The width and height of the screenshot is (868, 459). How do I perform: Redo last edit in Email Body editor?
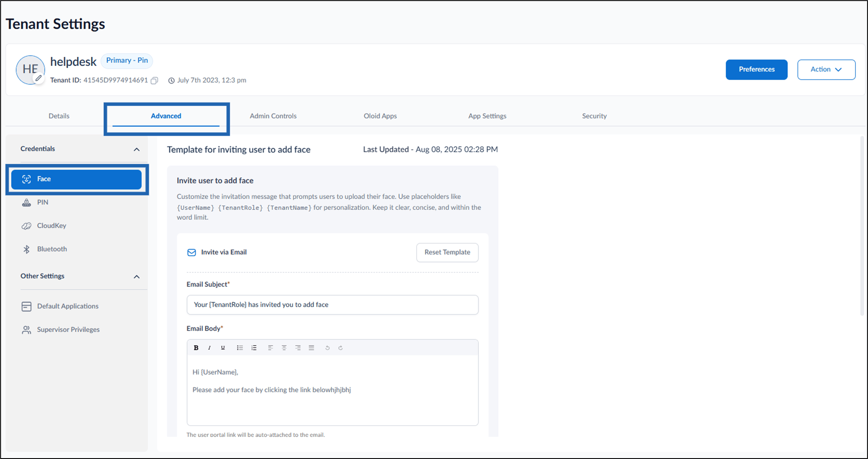pyautogui.click(x=340, y=348)
